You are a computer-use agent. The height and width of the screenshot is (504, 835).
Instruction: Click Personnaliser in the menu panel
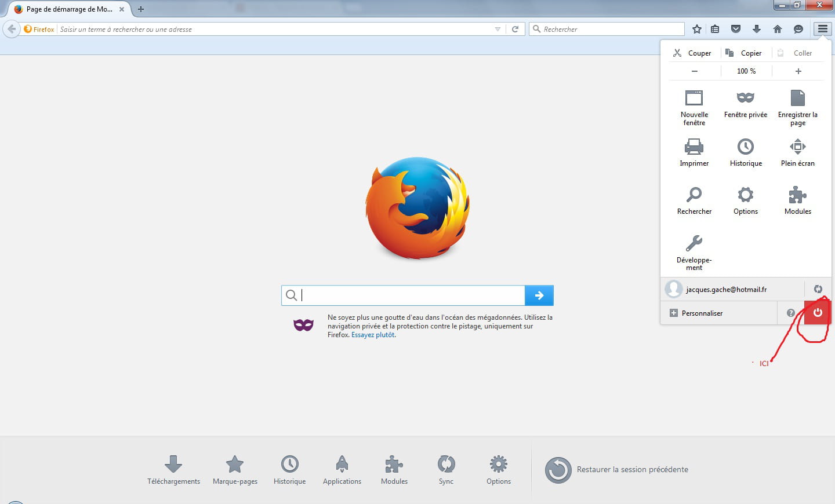(718, 313)
